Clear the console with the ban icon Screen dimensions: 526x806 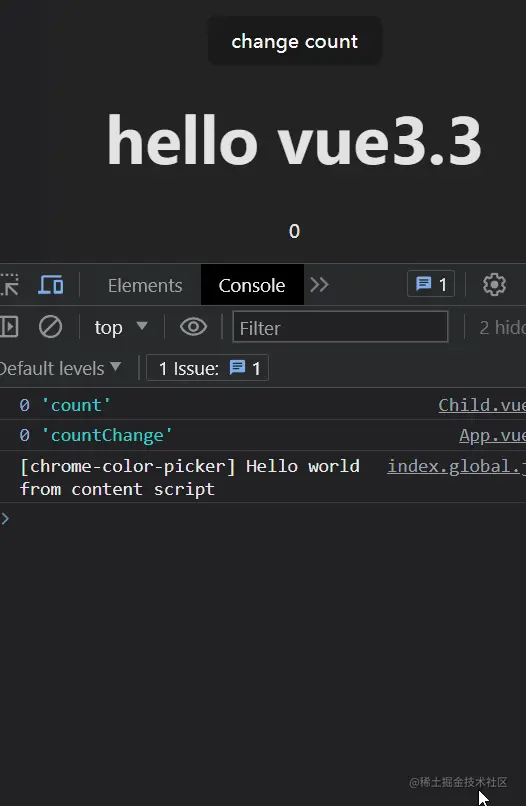tap(50, 327)
